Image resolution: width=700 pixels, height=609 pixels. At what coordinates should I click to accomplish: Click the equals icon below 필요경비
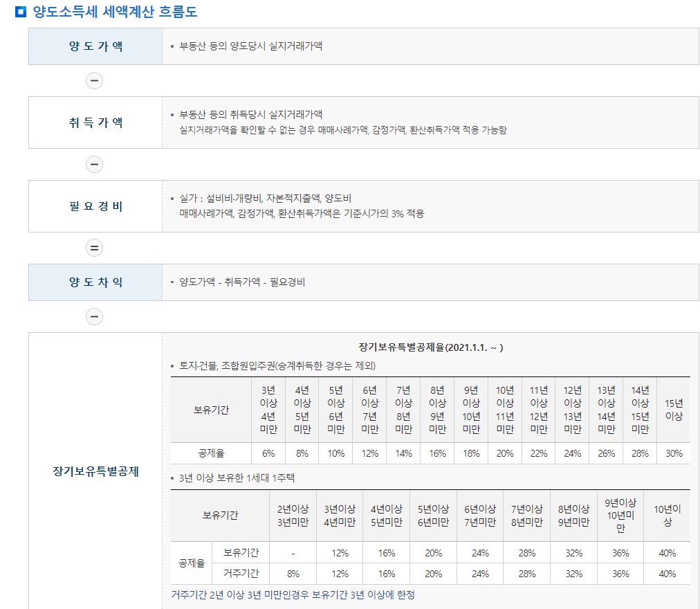point(94,247)
